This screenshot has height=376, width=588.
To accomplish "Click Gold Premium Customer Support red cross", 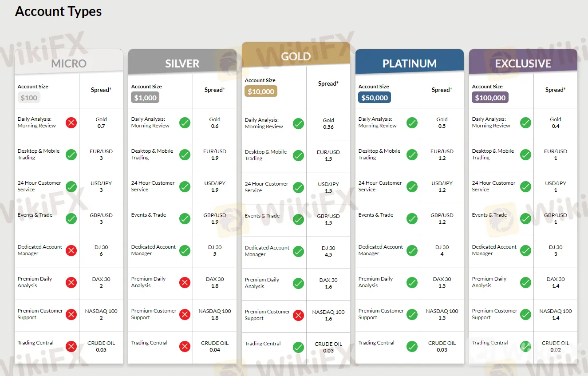I will (298, 315).
